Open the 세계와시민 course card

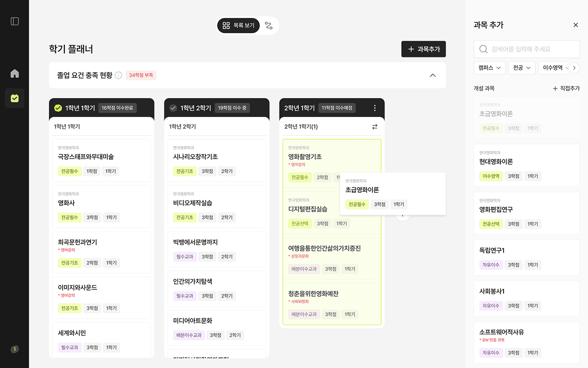coord(101,340)
